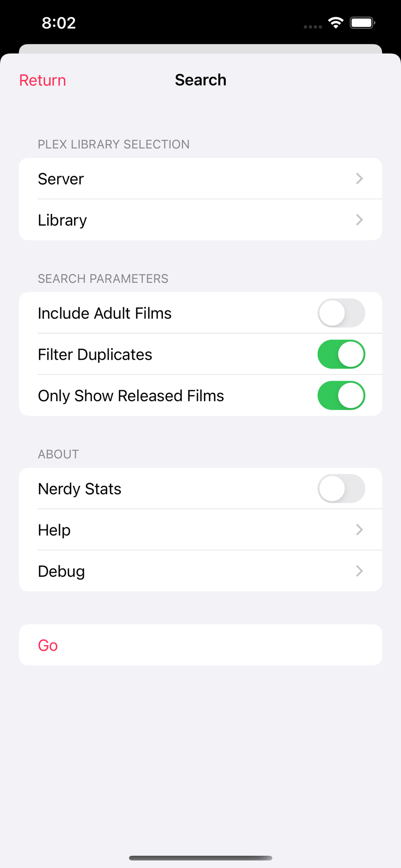
Task: Click the chevron arrow on the Server row
Action: 359,178
